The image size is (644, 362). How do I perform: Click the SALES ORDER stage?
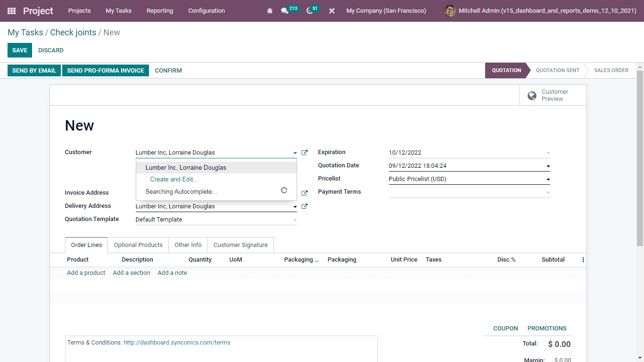coord(611,70)
